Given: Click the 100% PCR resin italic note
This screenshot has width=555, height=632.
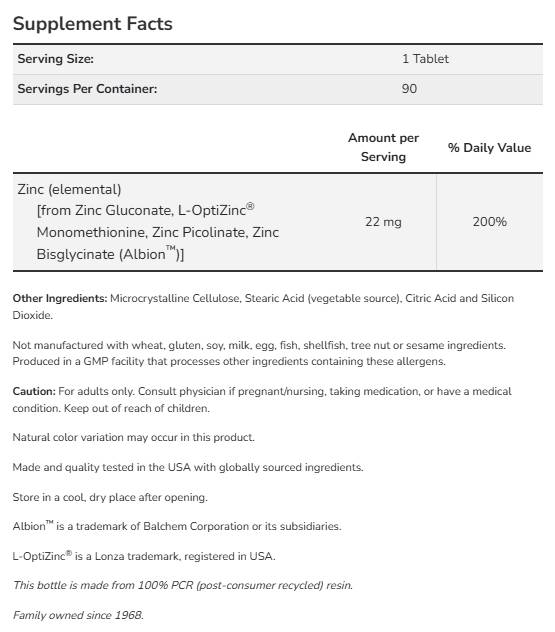Looking at the screenshot, I should click(x=183, y=585).
